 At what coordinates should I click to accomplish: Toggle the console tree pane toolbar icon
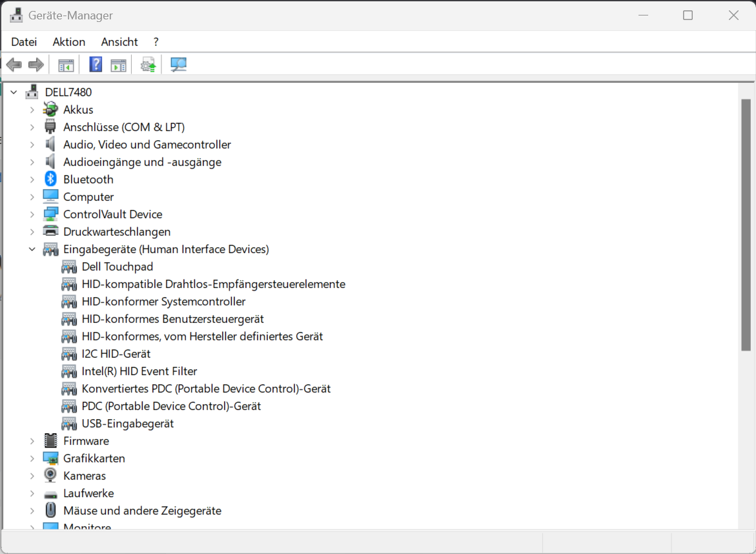tap(66, 65)
